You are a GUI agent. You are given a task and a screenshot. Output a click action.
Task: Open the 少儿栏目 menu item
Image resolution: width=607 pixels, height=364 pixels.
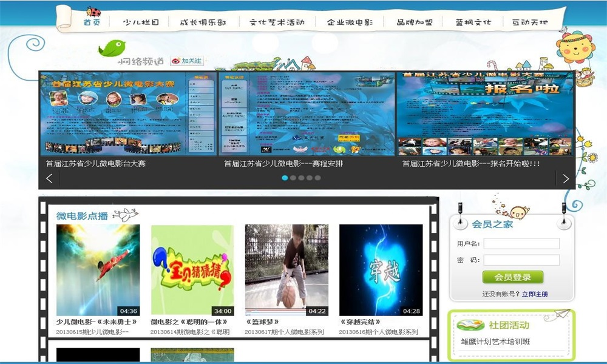click(141, 22)
